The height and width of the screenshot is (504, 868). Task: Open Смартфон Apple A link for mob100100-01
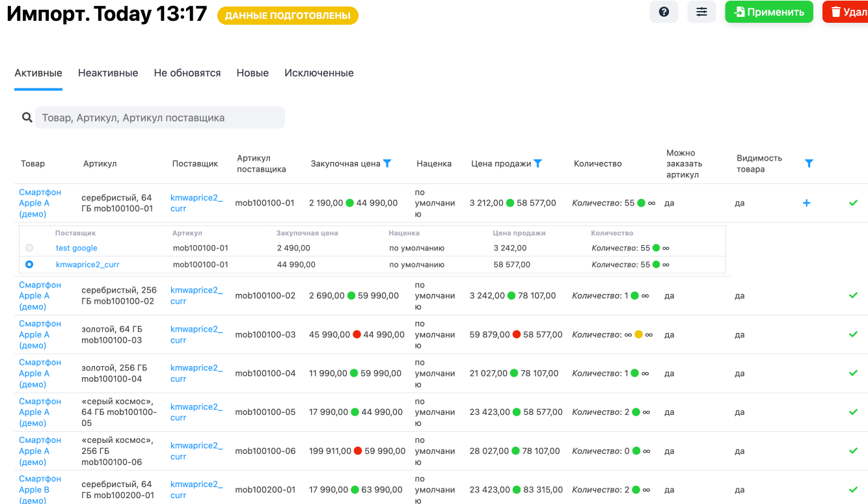click(x=40, y=203)
